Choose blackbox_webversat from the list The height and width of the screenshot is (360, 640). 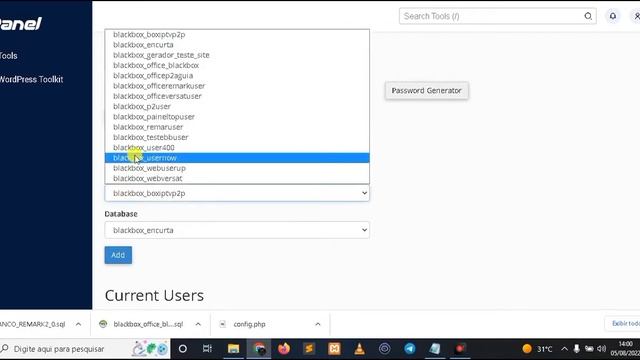coord(237,178)
